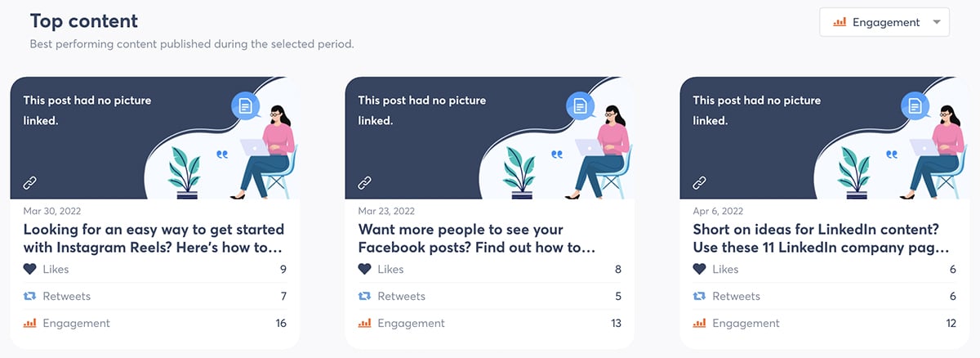Click link icon on Facebook posts card

point(365,182)
